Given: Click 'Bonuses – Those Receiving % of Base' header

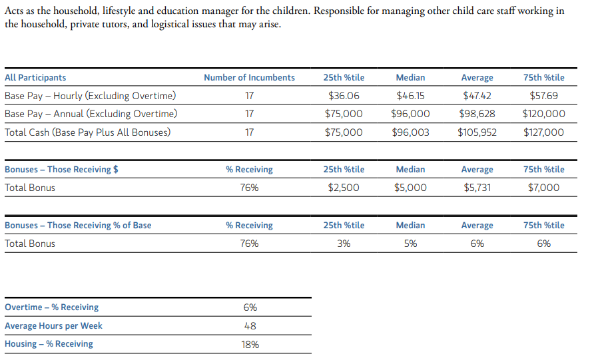Looking at the screenshot, I should (78, 225).
